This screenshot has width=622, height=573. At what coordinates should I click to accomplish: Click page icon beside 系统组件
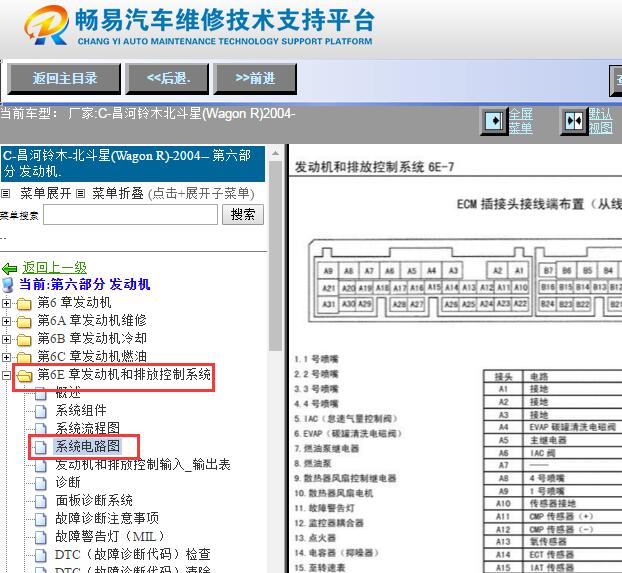[x=41, y=411]
